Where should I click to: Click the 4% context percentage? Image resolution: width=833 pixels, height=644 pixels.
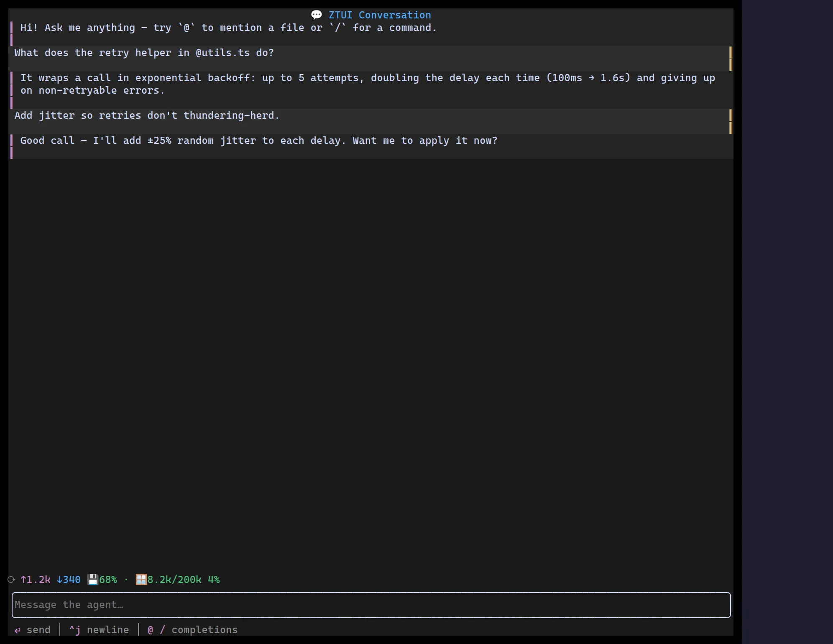pyautogui.click(x=214, y=580)
